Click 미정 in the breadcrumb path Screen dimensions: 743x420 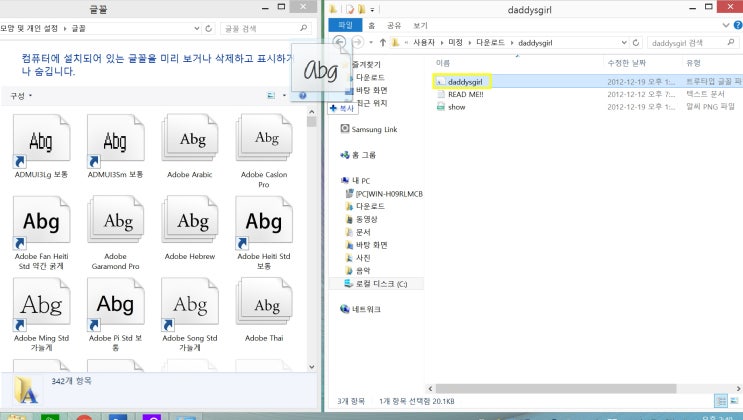(455, 43)
